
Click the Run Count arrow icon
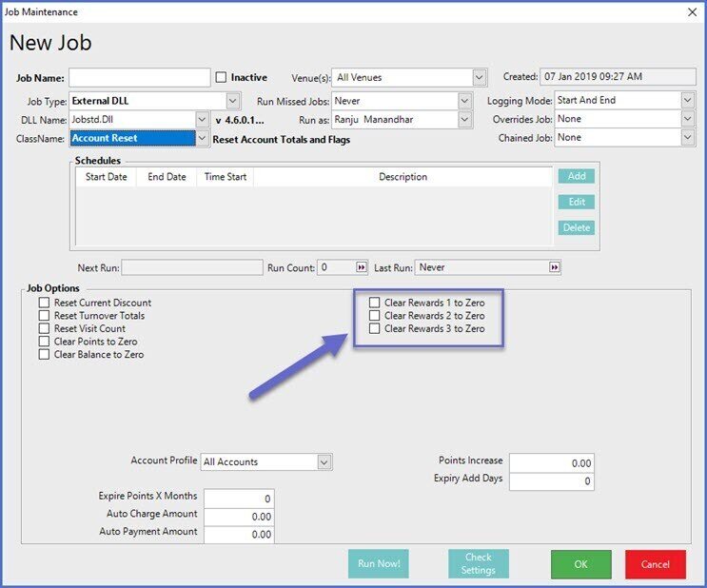(x=362, y=268)
